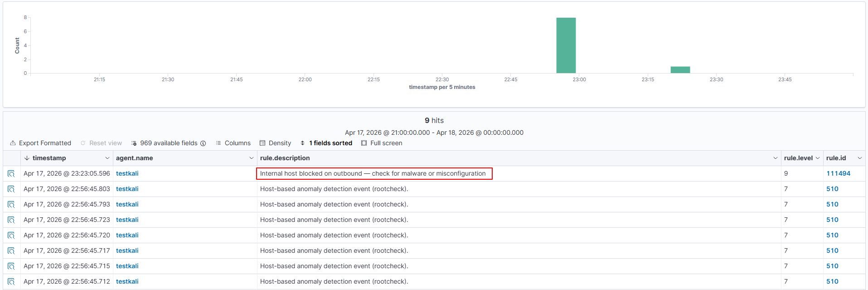Open rule.description column dropdown arrow
This screenshot has height=290, width=868.
point(775,158)
